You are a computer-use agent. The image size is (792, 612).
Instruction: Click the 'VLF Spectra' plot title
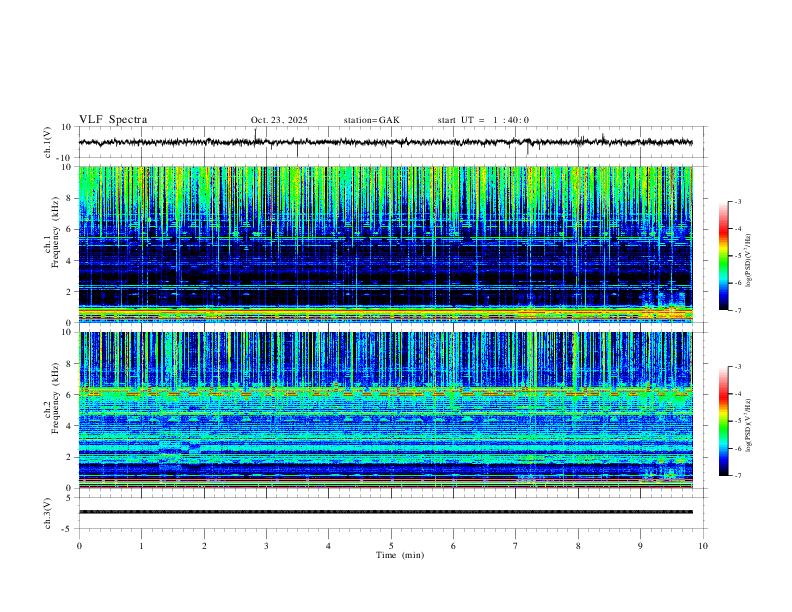tap(113, 120)
